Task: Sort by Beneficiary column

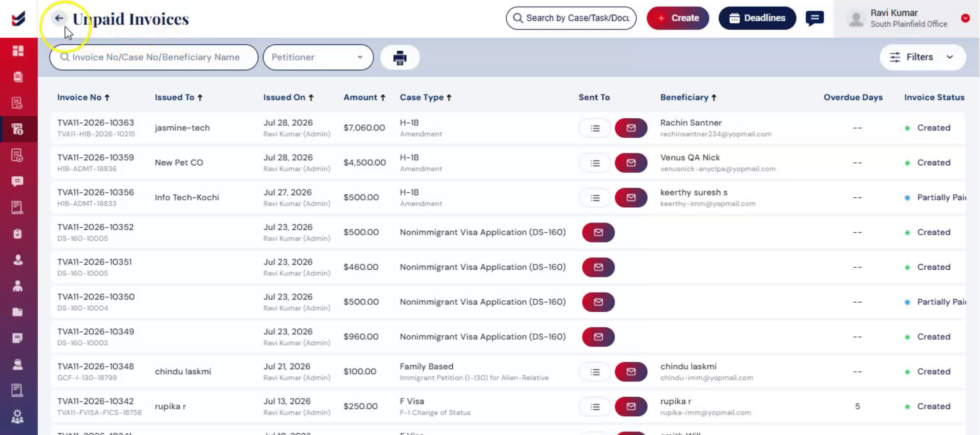Action: (x=688, y=97)
